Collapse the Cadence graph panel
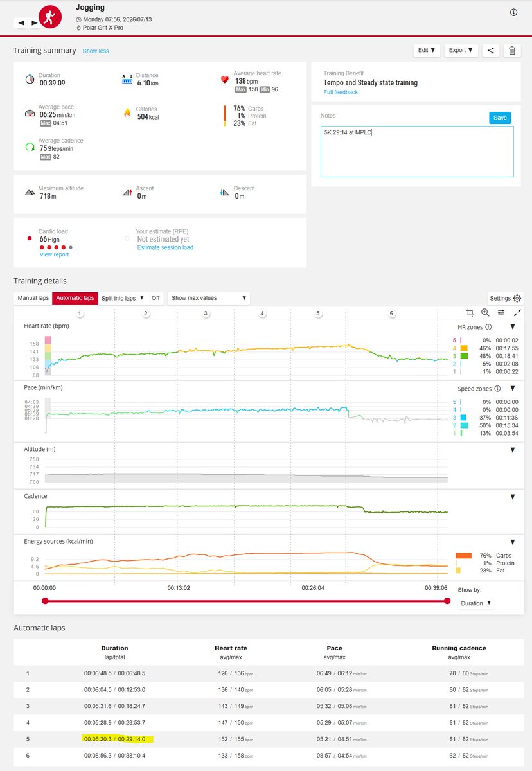 point(513,497)
